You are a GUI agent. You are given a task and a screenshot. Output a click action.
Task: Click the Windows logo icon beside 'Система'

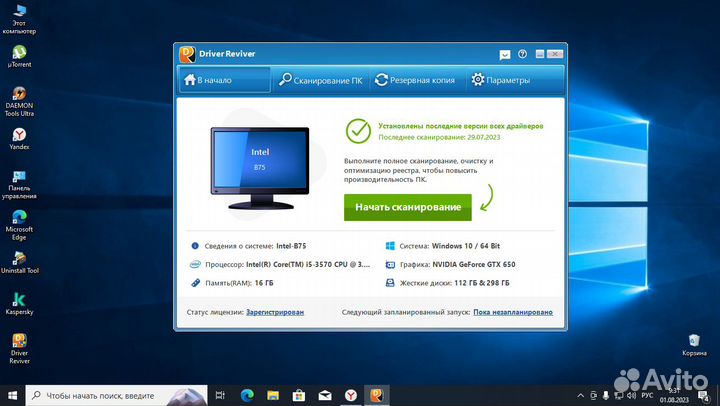(x=390, y=246)
